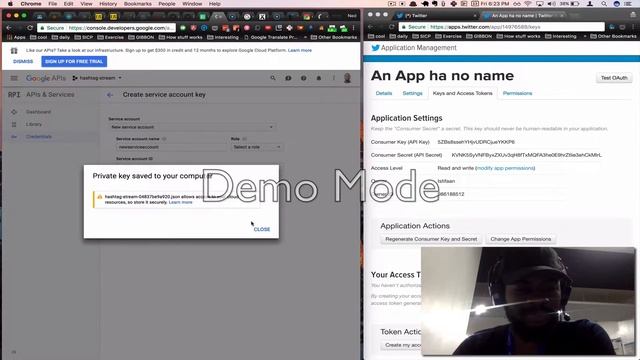Click the apps.twitter.com address bar

point(502,27)
